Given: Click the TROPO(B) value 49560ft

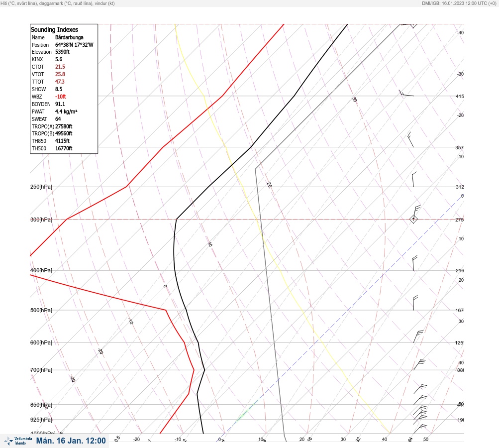Looking at the screenshot, I should (x=64, y=133).
